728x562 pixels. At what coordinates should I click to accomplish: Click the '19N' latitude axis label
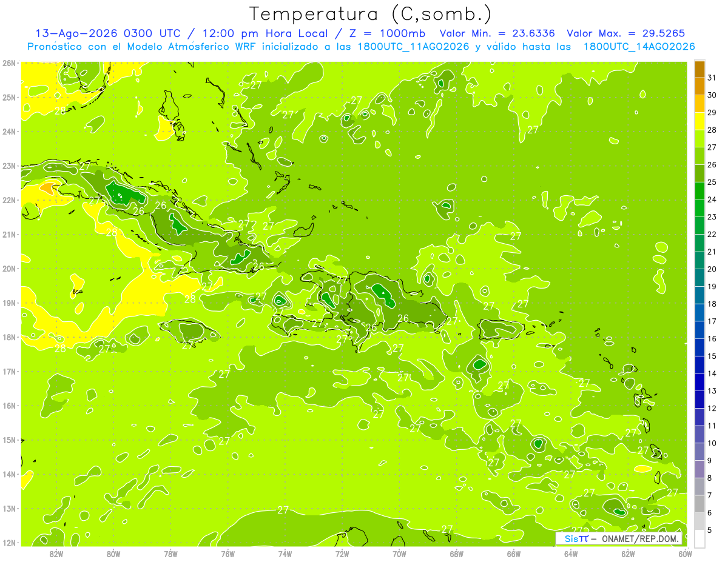tap(9, 303)
